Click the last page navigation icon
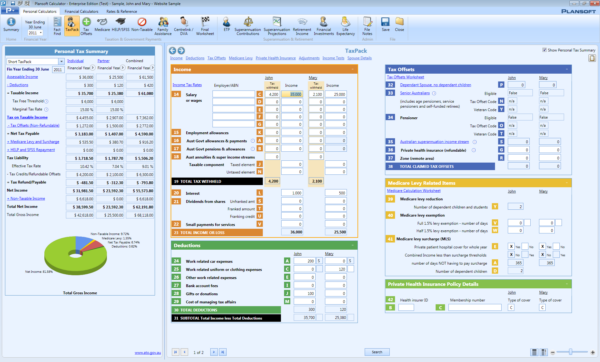The width and height of the screenshot is (600, 362). (x=223, y=352)
